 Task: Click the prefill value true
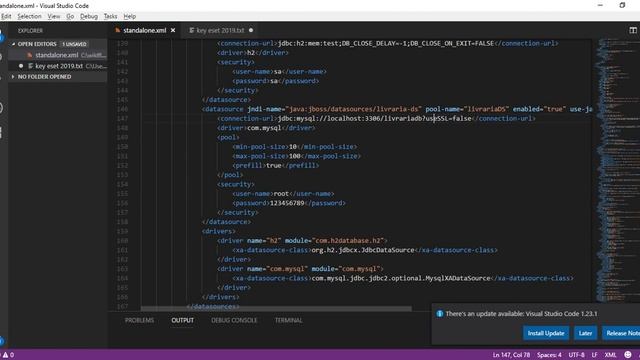point(273,165)
